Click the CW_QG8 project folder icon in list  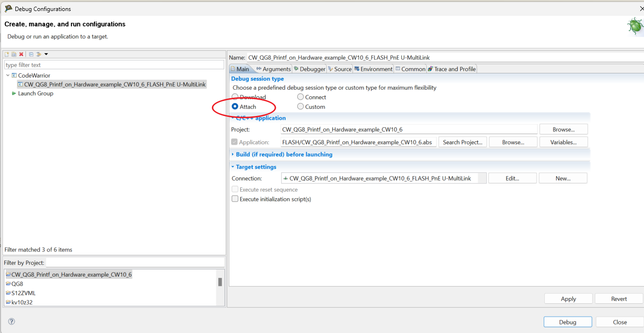tap(8, 275)
